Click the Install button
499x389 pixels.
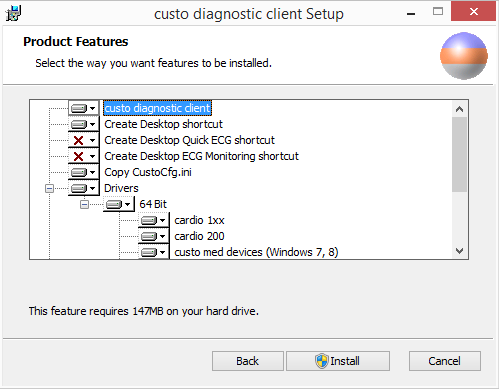coord(338,361)
